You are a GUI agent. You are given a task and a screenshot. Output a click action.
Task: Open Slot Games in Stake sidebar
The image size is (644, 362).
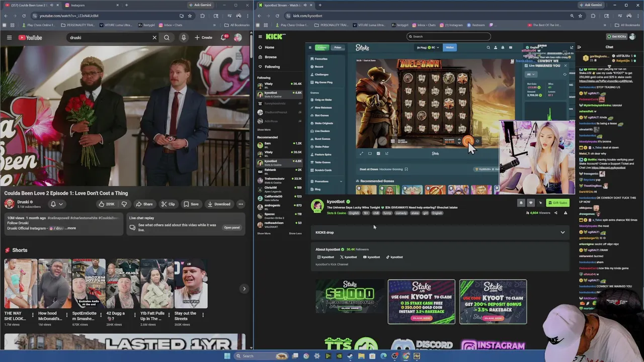[321, 115]
